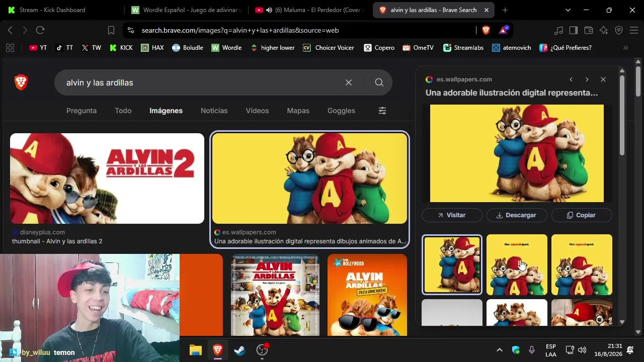Open the higher lower bookmark
Viewport: 644px width, 362px height.
click(x=272, y=48)
